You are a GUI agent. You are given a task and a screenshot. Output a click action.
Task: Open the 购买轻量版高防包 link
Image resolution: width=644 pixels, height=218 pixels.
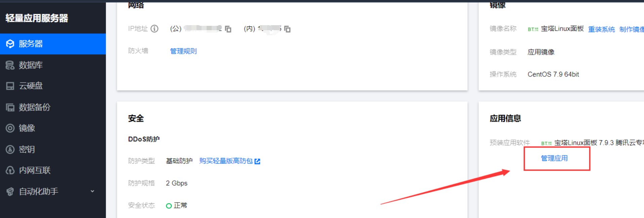226,161
